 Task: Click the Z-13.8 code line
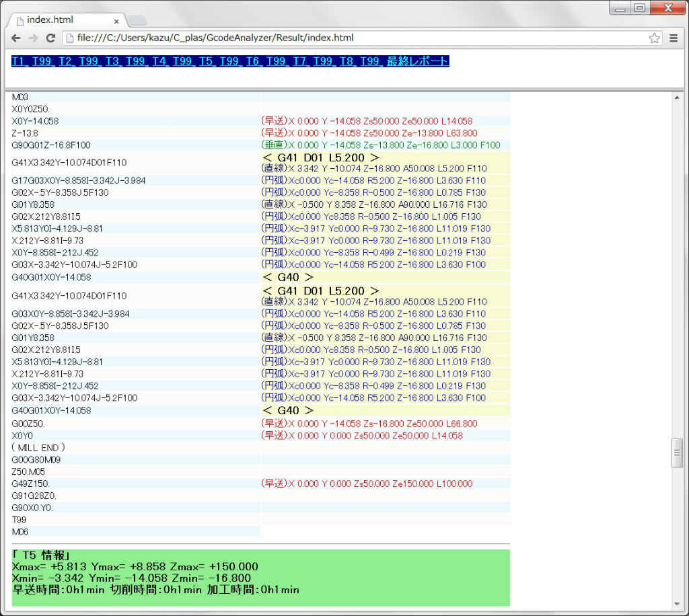25,133
